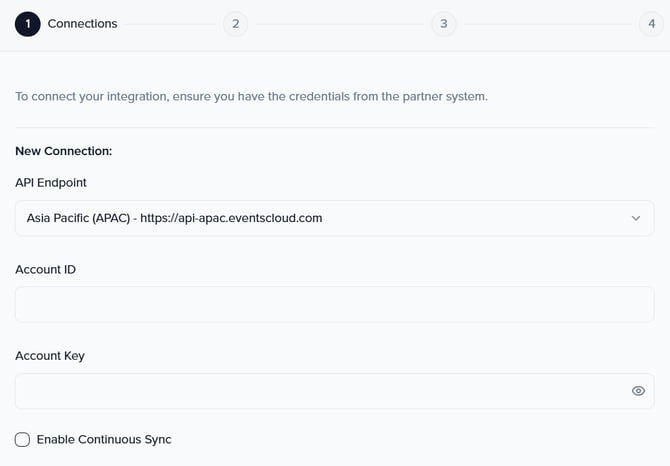The height and width of the screenshot is (466, 670).
Task: Click the Enable Continuous Sync label
Action: [104, 440]
